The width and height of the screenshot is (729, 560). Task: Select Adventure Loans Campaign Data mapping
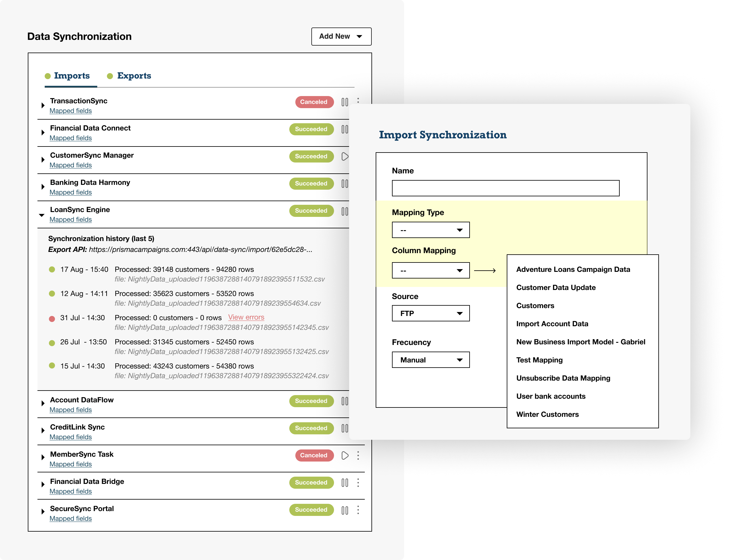[573, 269]
